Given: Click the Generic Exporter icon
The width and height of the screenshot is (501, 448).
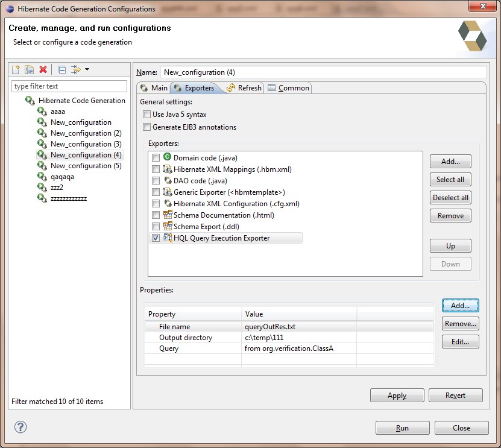Looking at the screenshot, I should (167, 192).
